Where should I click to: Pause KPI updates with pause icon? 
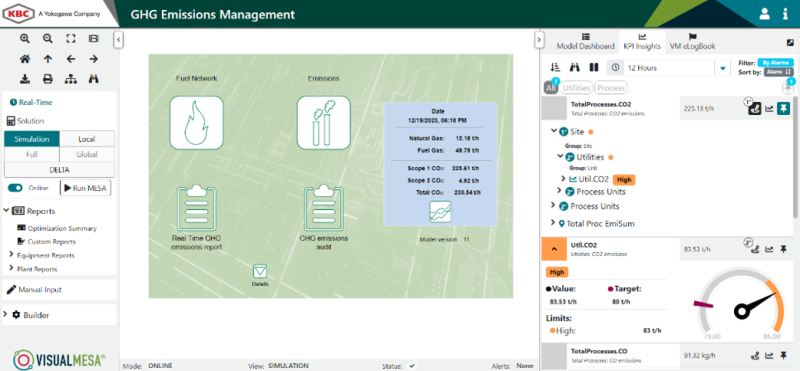click(x=594, y=67)
